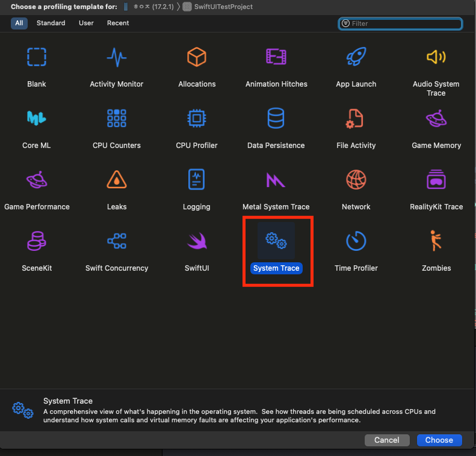Select the Network globe icon
The image size is (476, 456).
click(x=356, y=179)
